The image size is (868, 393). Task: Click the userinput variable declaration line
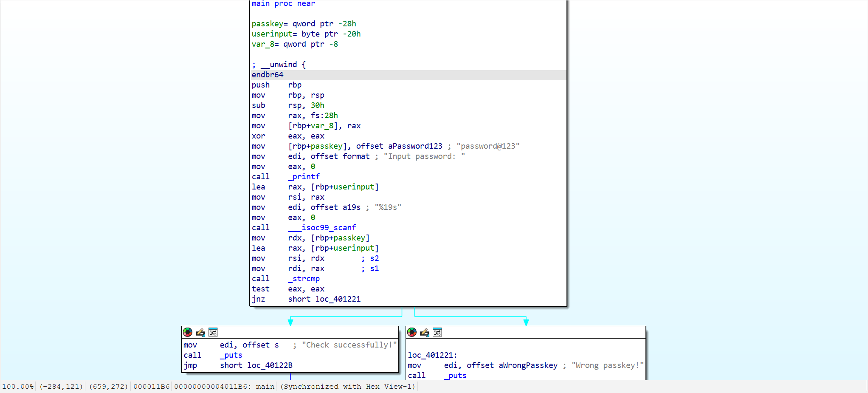[x=306, y=34]
